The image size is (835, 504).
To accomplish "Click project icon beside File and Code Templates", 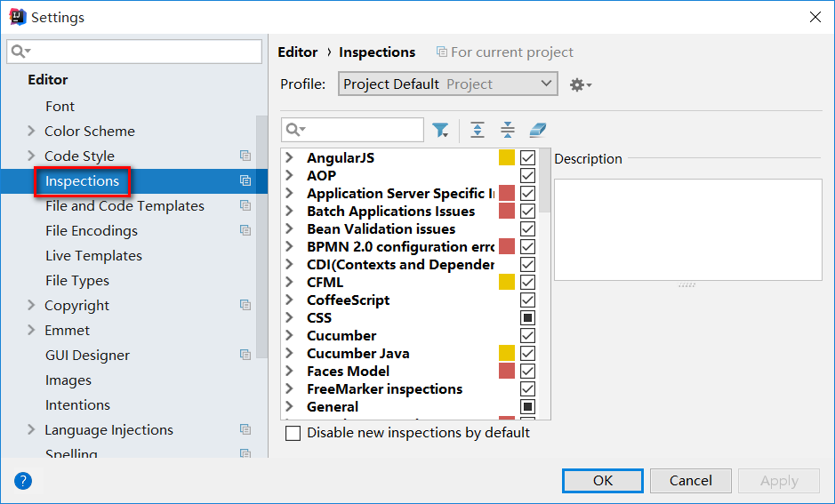I will (245, 205).
